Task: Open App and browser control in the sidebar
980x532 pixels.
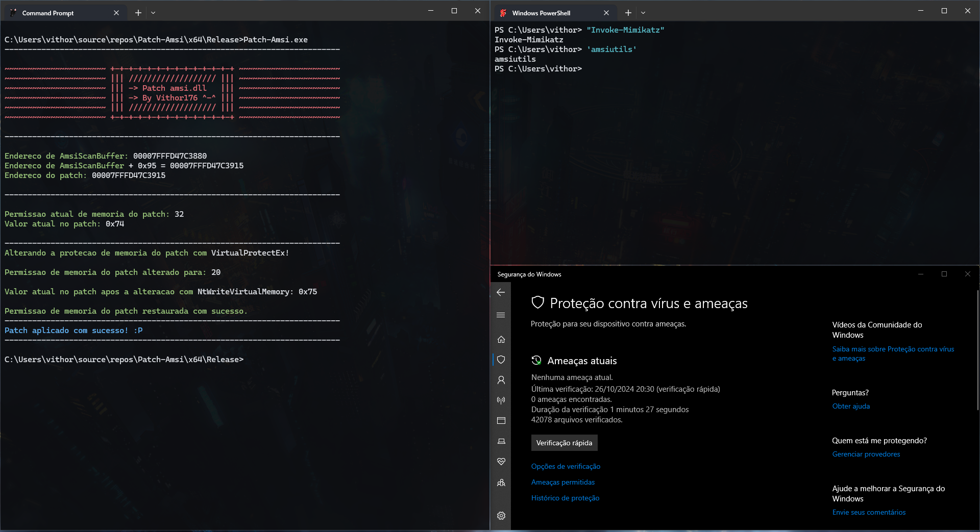Action: (x=501, y=421)
